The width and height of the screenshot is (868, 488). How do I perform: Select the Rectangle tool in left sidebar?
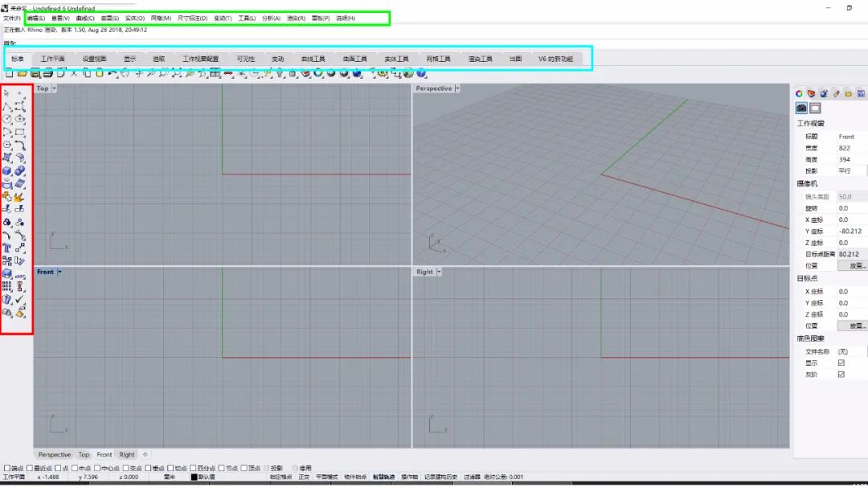click(20, 132)
